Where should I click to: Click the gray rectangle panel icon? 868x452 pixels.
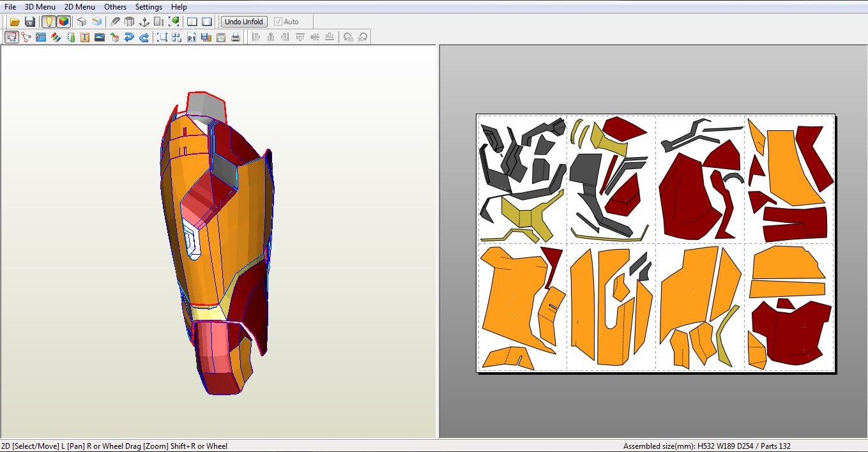[x=159, y=22]
